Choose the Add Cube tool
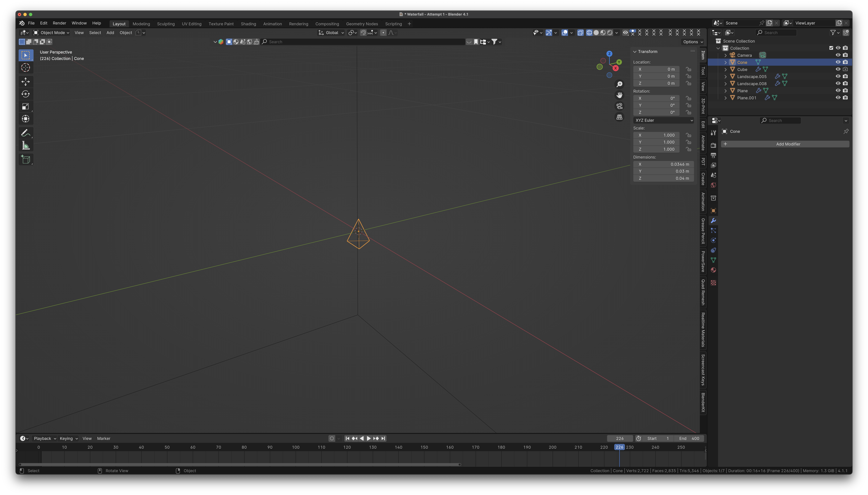 (25, 159)
